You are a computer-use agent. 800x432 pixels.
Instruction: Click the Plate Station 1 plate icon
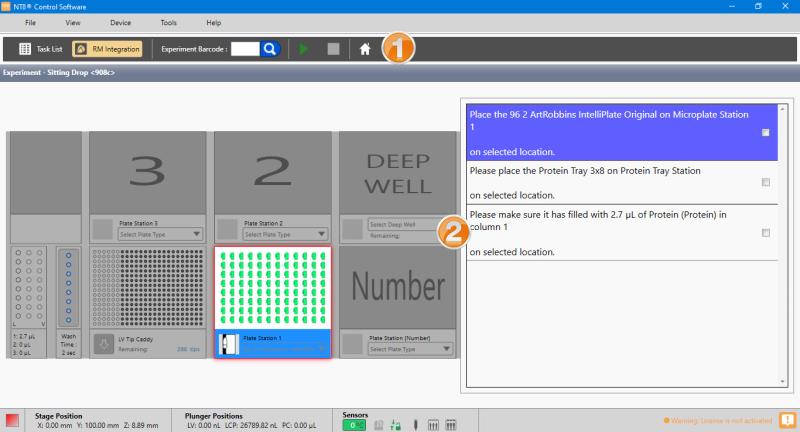tap(227, 343)
